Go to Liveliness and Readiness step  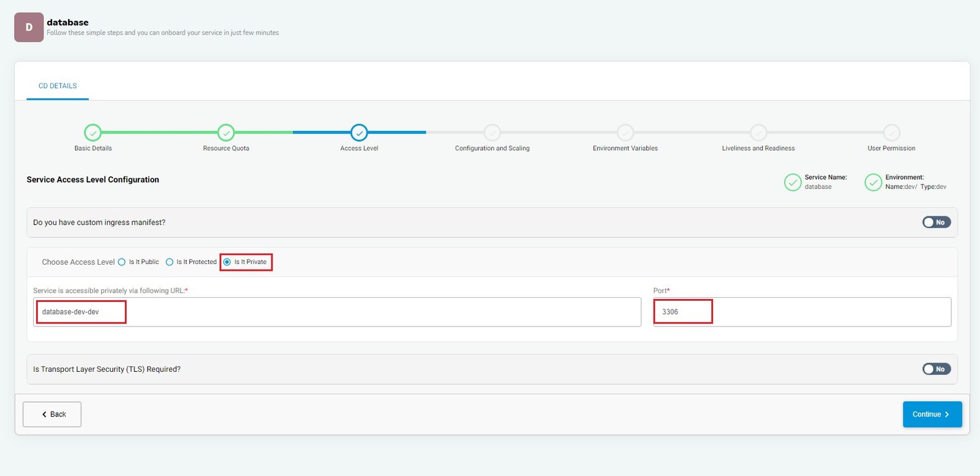758,132
